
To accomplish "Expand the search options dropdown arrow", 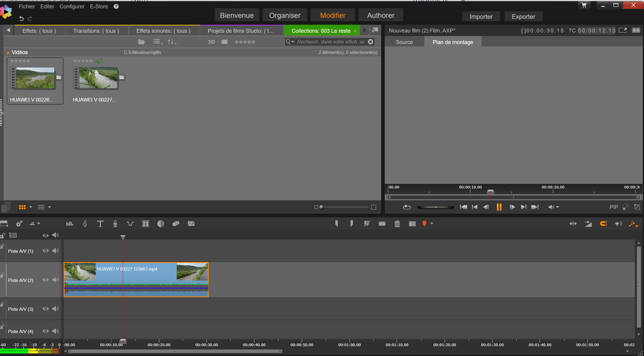I will 293,42.
